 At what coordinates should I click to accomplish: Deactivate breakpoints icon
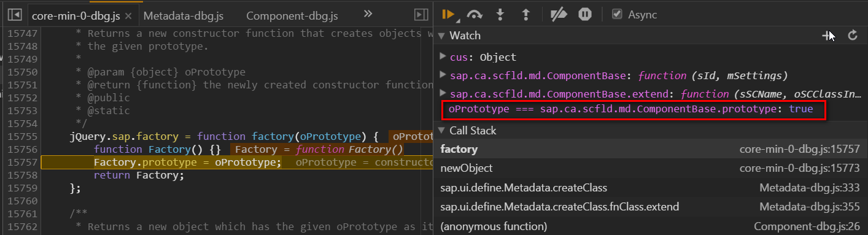558,14
